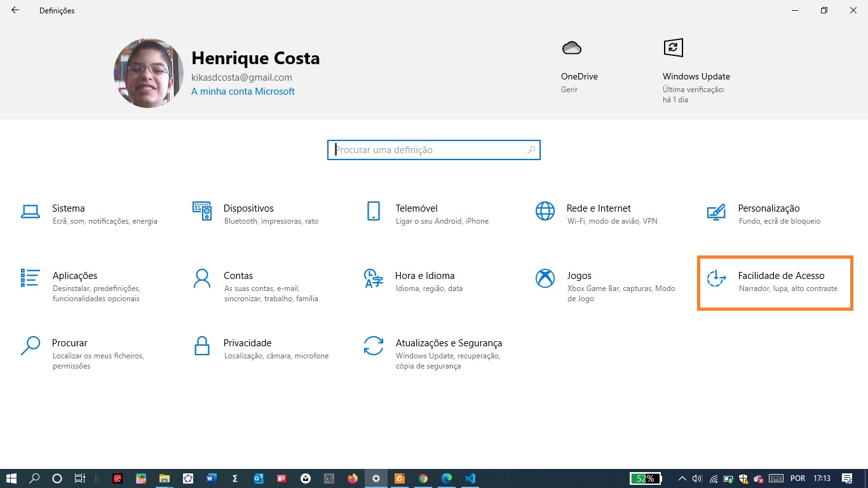Viewport: 868px width, 488px height.
Task: Focus the Procurar uma definição search field
Action: tap(434, 150)
